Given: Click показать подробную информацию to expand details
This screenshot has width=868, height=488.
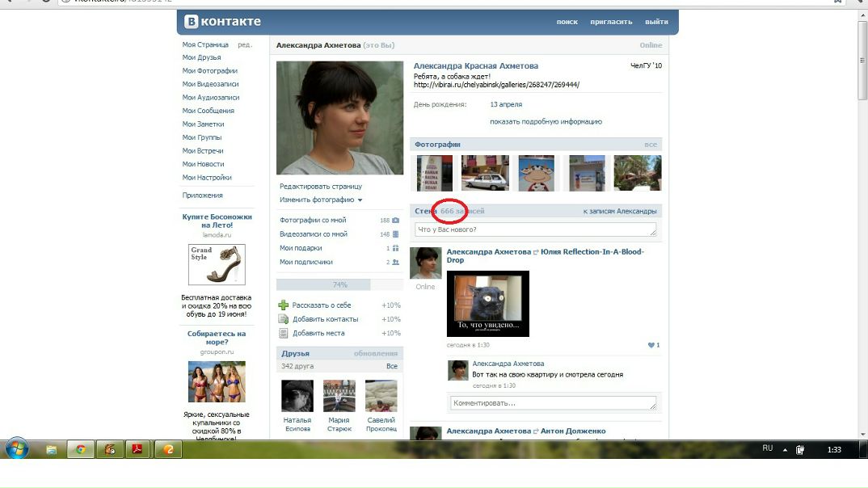Looking at the screenshot, I should [546, 122].
